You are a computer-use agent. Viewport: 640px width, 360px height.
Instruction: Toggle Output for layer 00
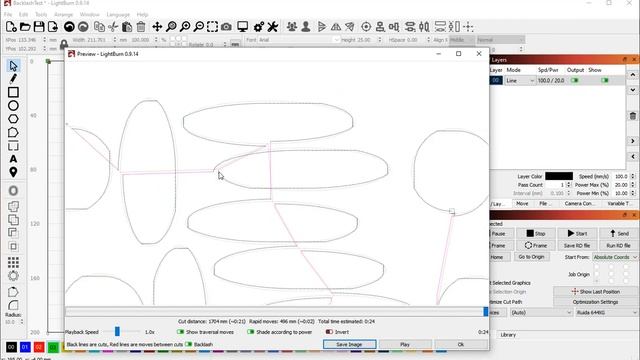click(575, 80)
